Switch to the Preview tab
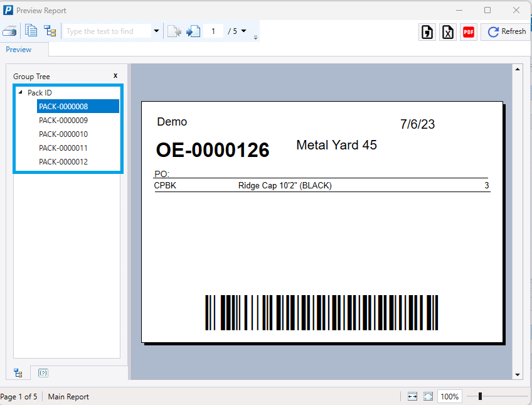The height and width of the screenshot is (405, 532). 19,50
